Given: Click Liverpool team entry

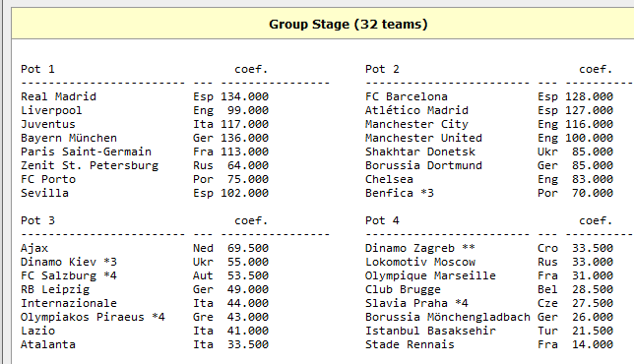Looking at the screenshot, I should coord(51,110).
